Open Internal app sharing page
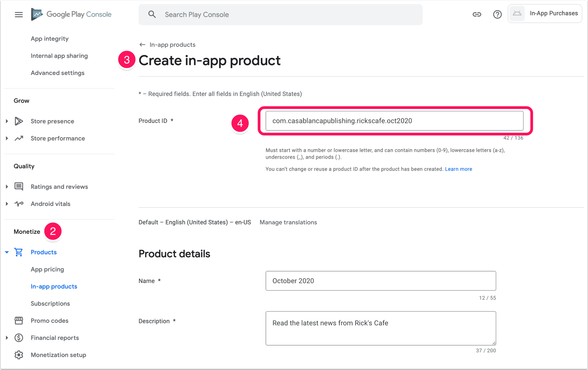Viewport: 588px width, 370px height. pyautogui.click(x=59, y=56)
